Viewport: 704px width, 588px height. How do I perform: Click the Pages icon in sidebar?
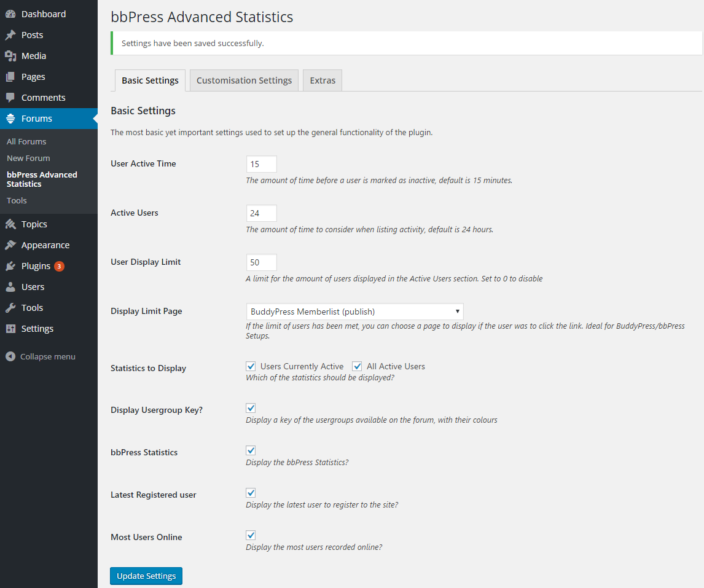point(10,77)
